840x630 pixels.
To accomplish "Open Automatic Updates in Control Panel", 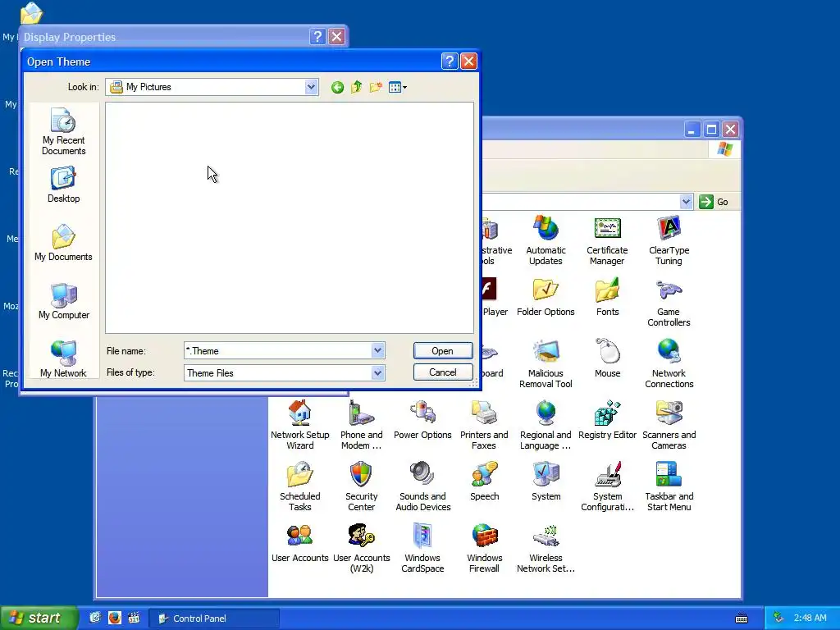I will click(546, 240).
